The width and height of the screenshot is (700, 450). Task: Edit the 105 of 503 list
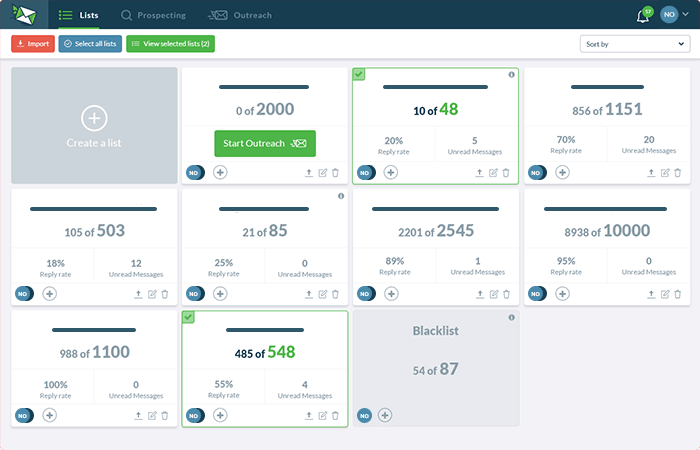pos(152,294)
